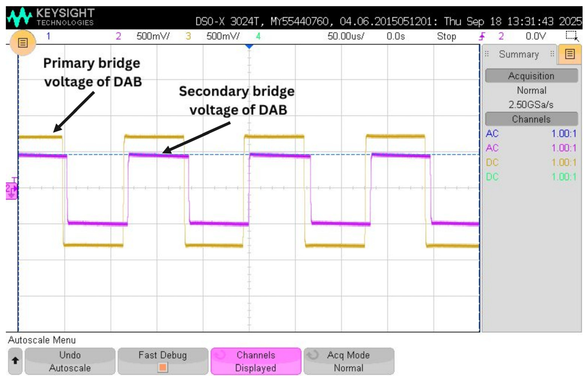Click the Stop run status indicator
Screen dimensions: 588x381
click(446, 36)
